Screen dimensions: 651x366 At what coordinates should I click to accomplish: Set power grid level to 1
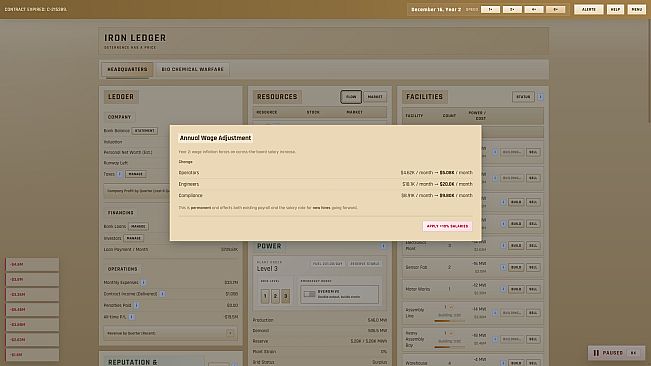tap(265, 296)
